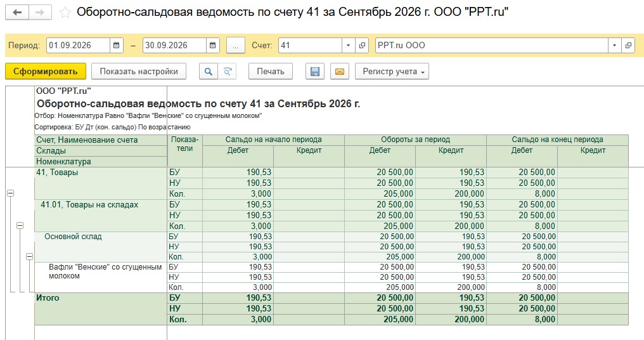Screen dimensions: 644x340
Task: Click Итого НУ turnover debit 20 500,00
Action: [x=380, y=308]
